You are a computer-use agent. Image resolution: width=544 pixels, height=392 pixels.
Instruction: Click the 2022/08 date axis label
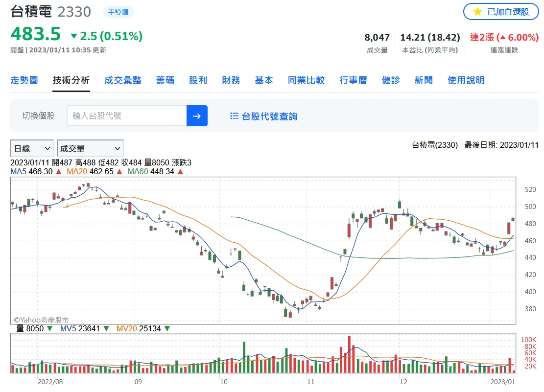(x=50, y=382)
